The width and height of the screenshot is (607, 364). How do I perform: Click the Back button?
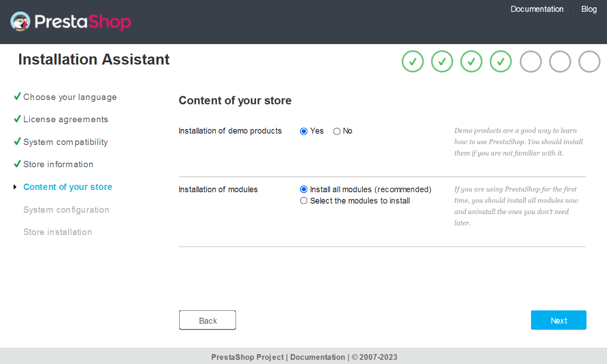coord(208,320)
